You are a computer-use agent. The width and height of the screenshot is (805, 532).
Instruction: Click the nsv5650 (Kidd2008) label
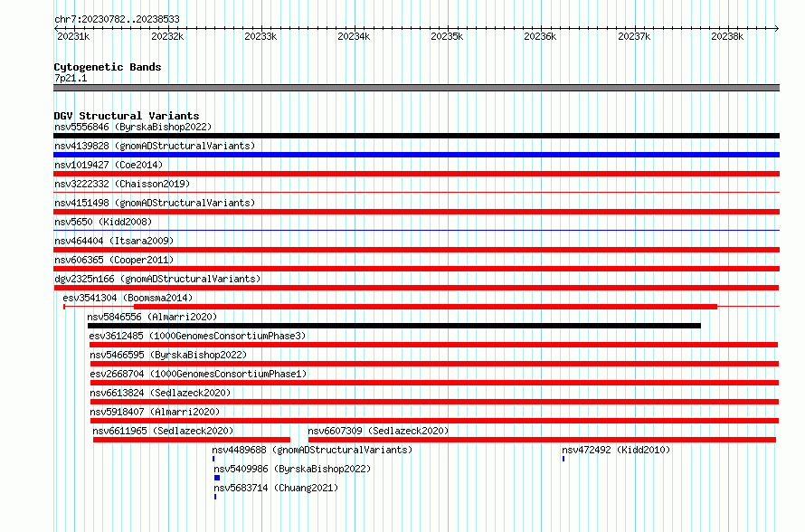(103, 222)
